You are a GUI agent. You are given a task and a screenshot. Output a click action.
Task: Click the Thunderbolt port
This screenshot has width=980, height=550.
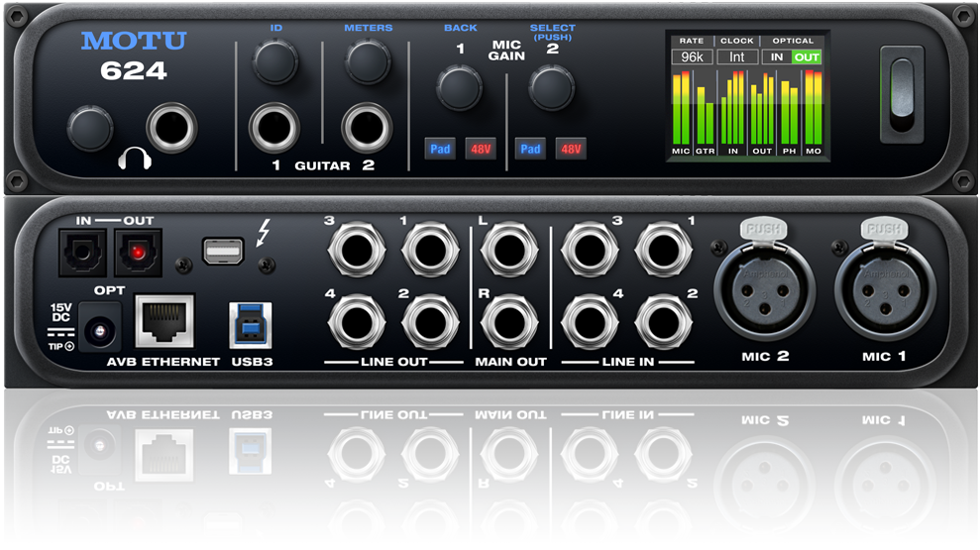[223, 251]
